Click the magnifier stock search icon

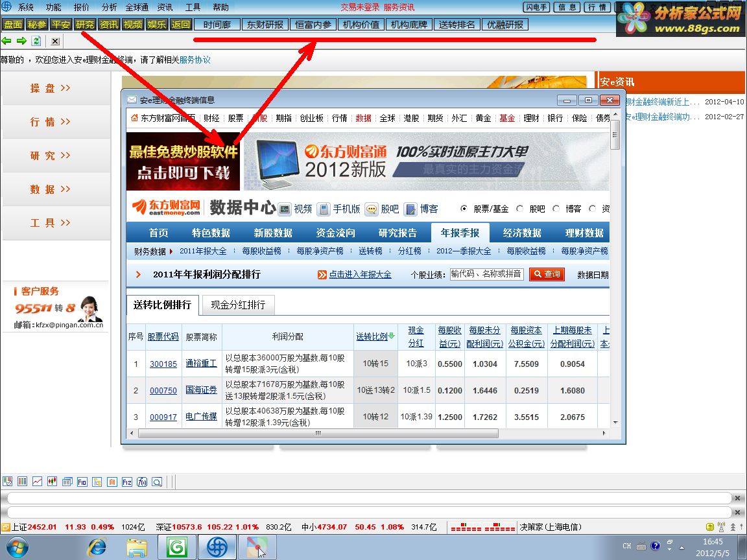157,482
